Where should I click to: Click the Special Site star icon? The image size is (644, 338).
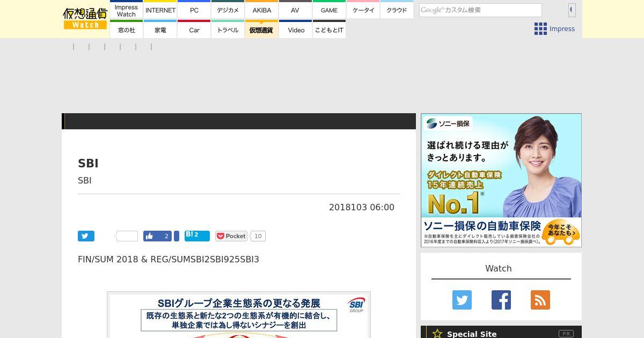pyautogui.click(x=437, y=334)
